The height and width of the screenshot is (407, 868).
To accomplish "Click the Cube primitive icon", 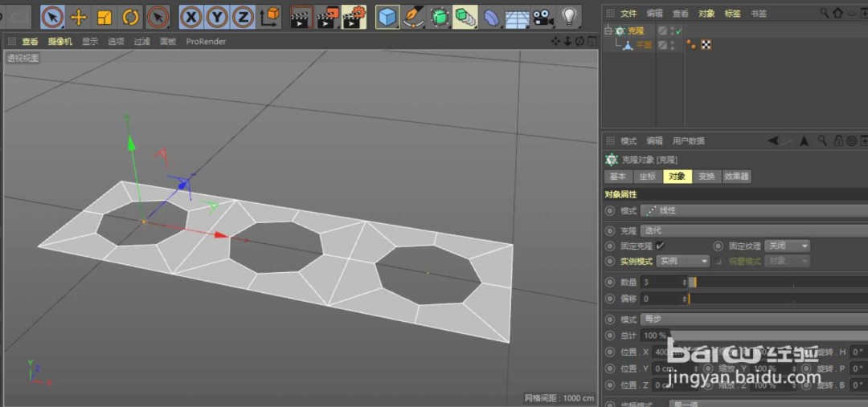I will tap(387, 17).
